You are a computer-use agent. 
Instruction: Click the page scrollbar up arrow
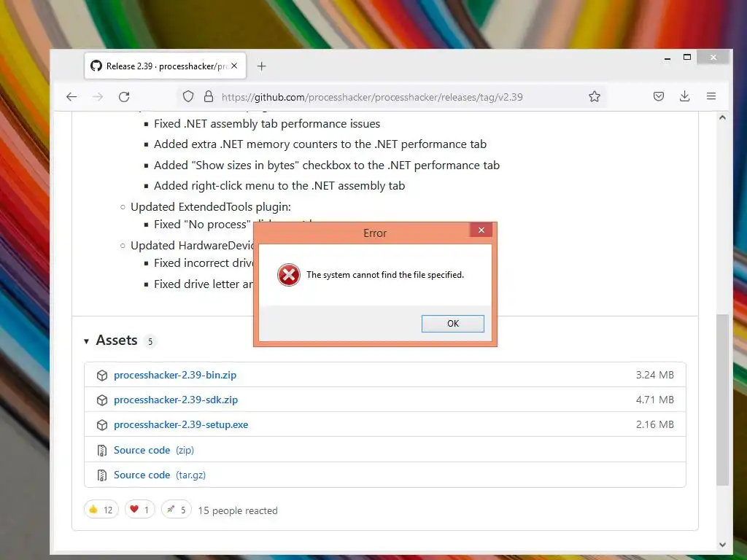click(x=723, y=117)
